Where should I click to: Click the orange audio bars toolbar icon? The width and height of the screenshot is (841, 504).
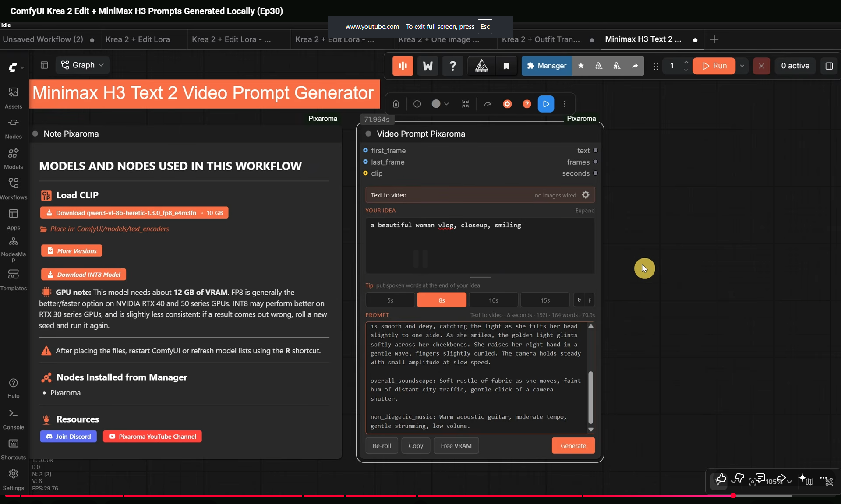click(x=403, y=66)
